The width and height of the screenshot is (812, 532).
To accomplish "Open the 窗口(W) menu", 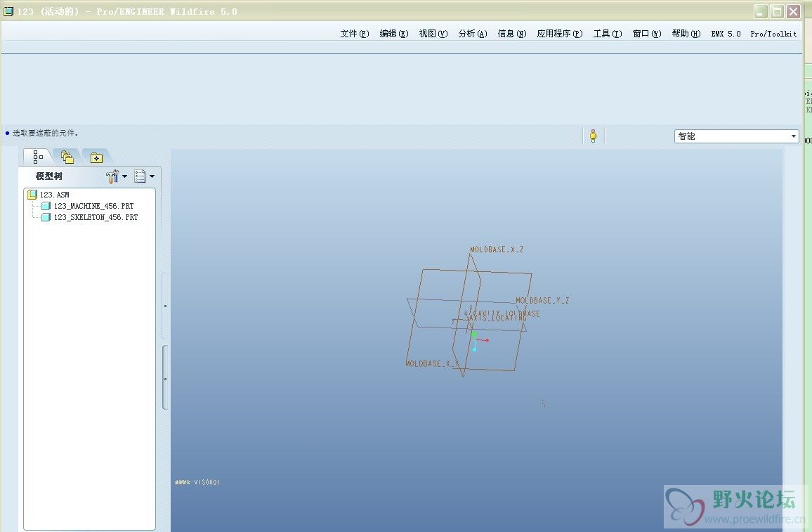I will 647,34.
